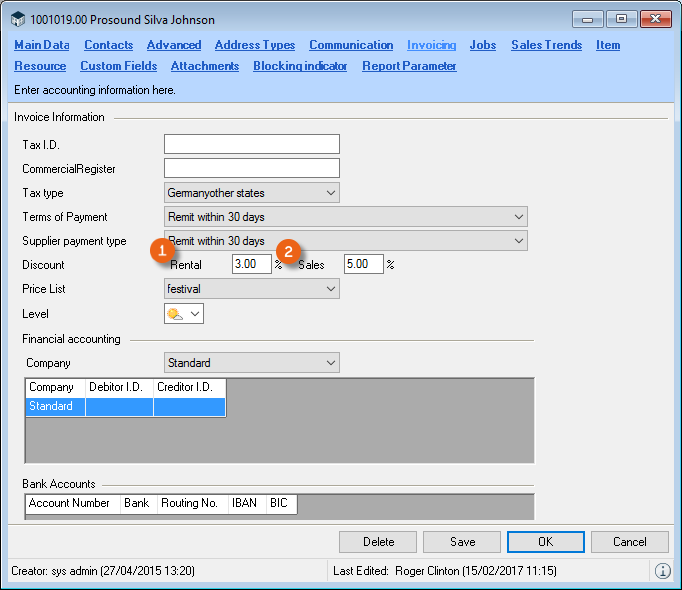Open the Attachments tab
This screenshot has height=590, width=682.
click(x=204, y=66)
